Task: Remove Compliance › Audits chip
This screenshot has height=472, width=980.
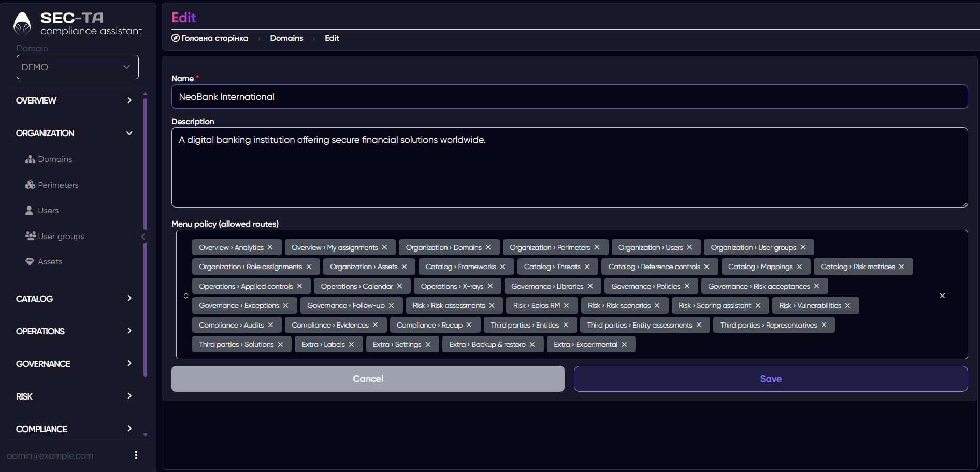Action: pyautogui.click(x=270, y=325)
